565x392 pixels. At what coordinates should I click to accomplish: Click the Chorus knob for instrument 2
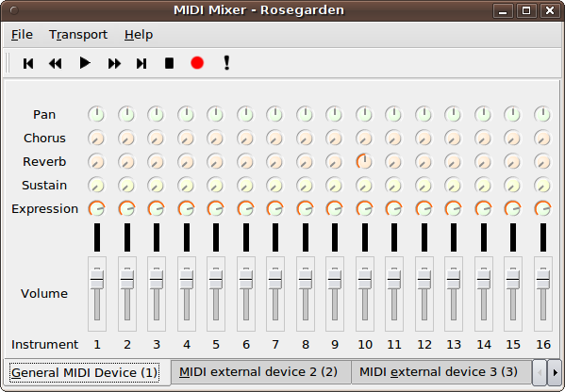[126, 139]
